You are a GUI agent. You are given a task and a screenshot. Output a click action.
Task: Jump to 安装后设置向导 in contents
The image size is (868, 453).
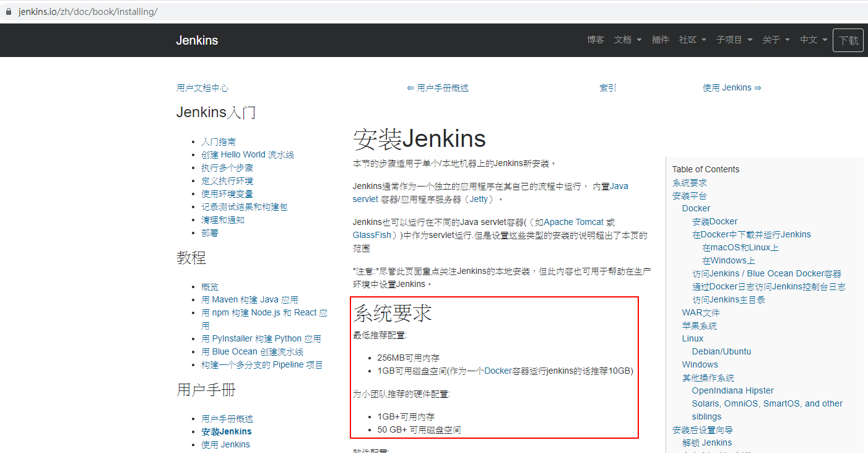point(703,430)
